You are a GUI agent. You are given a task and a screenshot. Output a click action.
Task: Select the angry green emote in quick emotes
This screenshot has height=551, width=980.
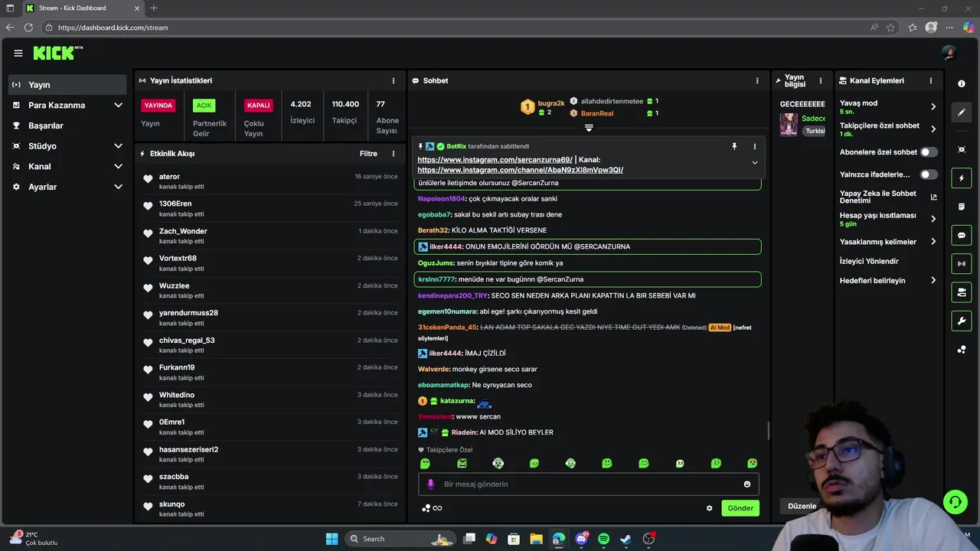462,463
